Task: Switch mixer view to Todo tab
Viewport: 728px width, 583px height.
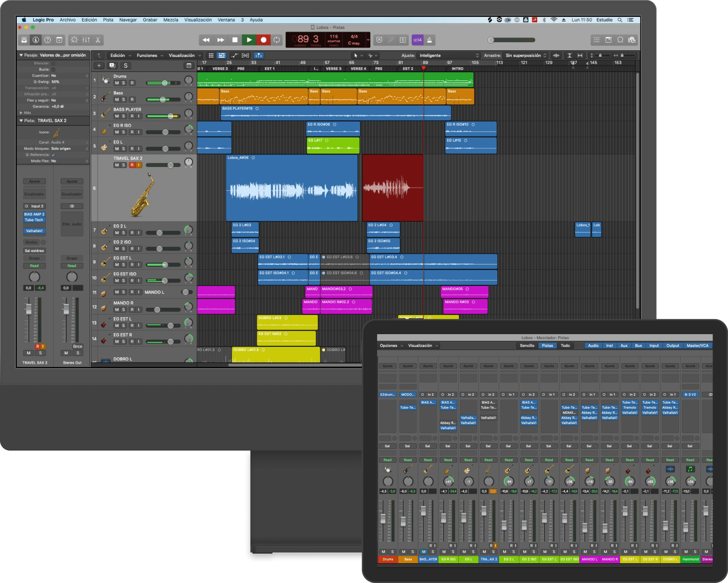Action: click(565, 346)
